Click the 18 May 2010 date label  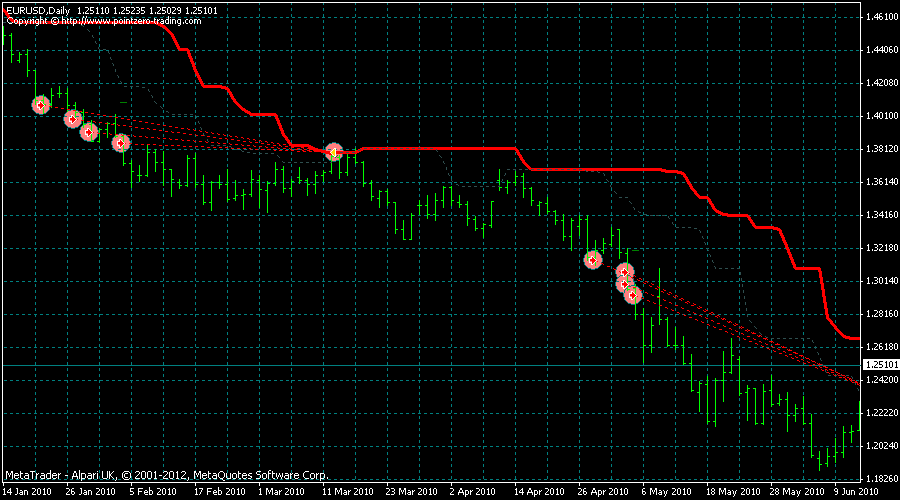coord(733,492)
